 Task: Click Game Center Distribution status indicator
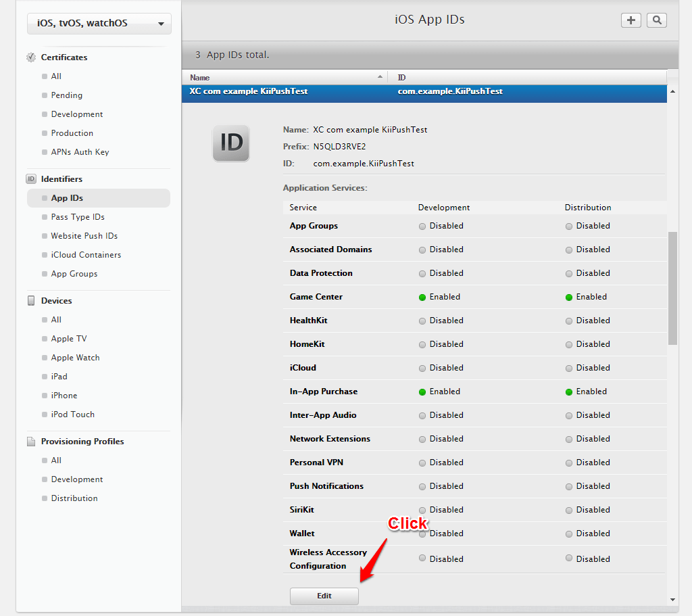pos(568,298)
